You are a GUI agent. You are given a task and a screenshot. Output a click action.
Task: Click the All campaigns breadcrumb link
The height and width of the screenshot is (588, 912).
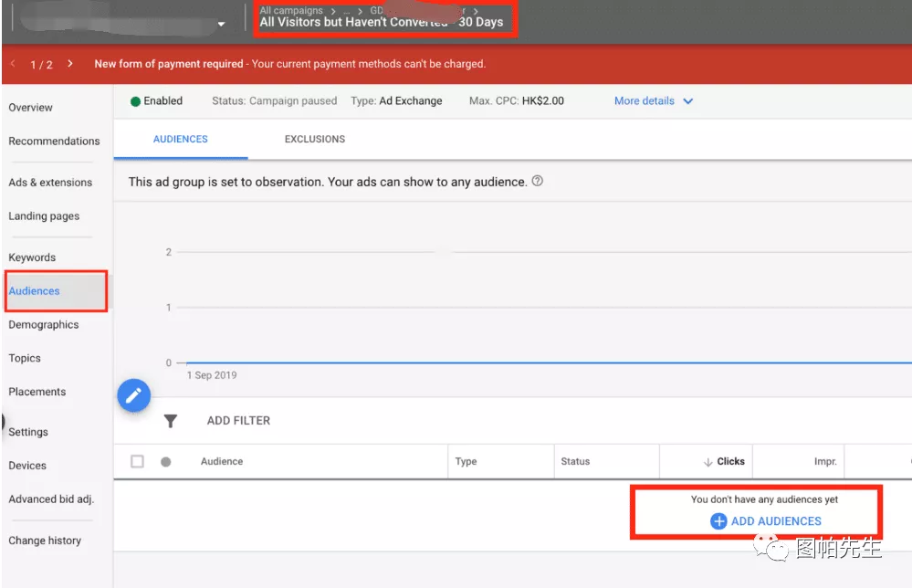coord(291,11)
